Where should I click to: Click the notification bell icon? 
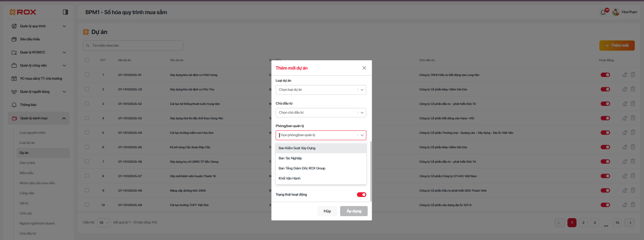603,12
